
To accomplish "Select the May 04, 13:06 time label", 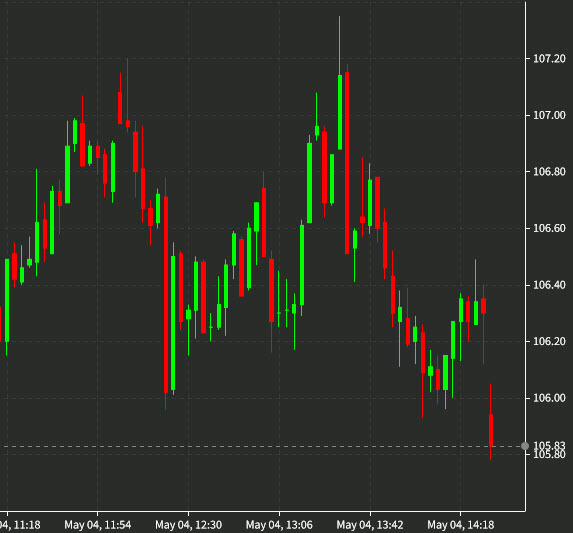I will (279, 525).
